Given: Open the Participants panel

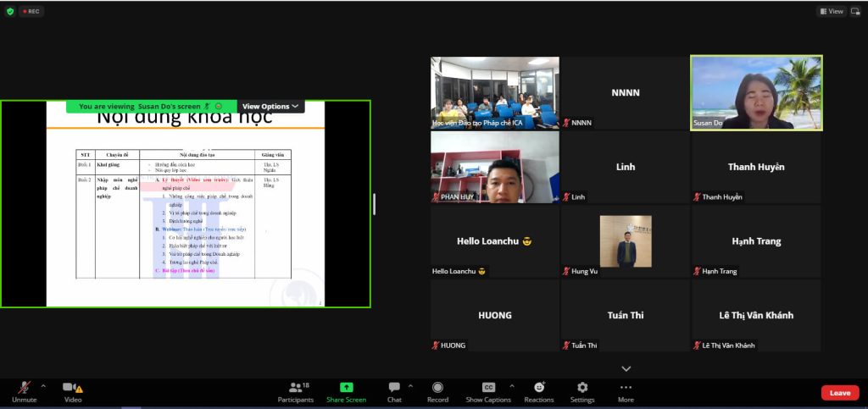Looking at the screenshot, I should pos(295,388).
